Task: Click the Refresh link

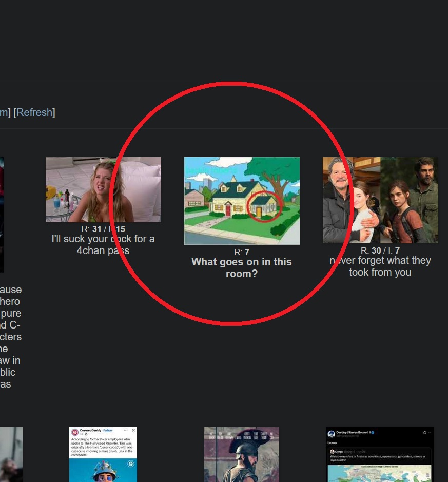Action: coord(34,112)
